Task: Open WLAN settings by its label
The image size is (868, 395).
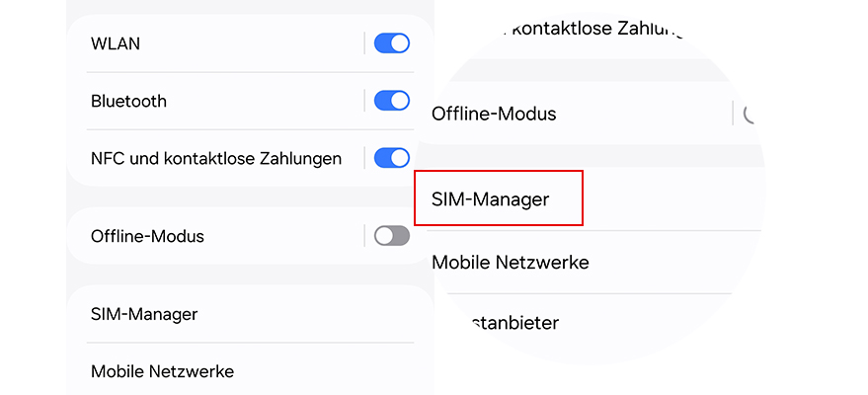Action: pos(115,43)
